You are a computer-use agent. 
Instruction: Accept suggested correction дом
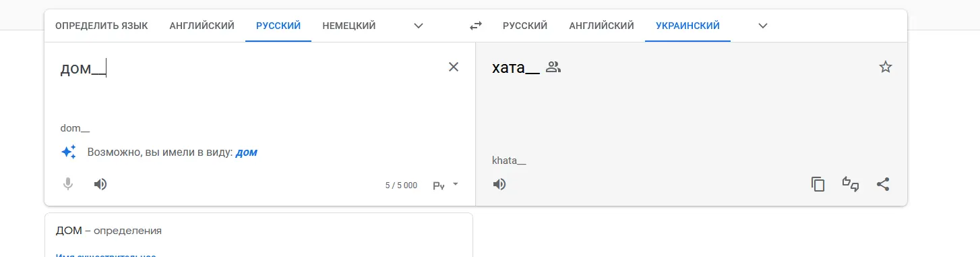click(x=247, y=152)
